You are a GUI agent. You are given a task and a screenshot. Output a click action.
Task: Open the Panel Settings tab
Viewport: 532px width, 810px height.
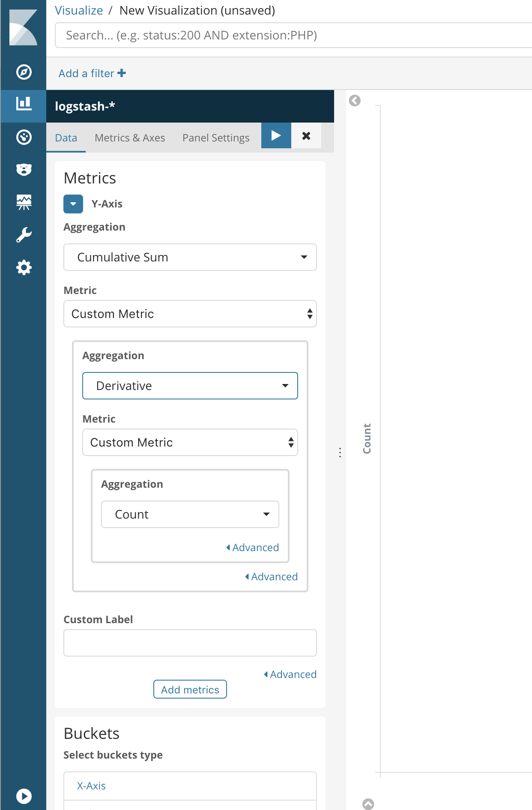click(x=215, y=138)
